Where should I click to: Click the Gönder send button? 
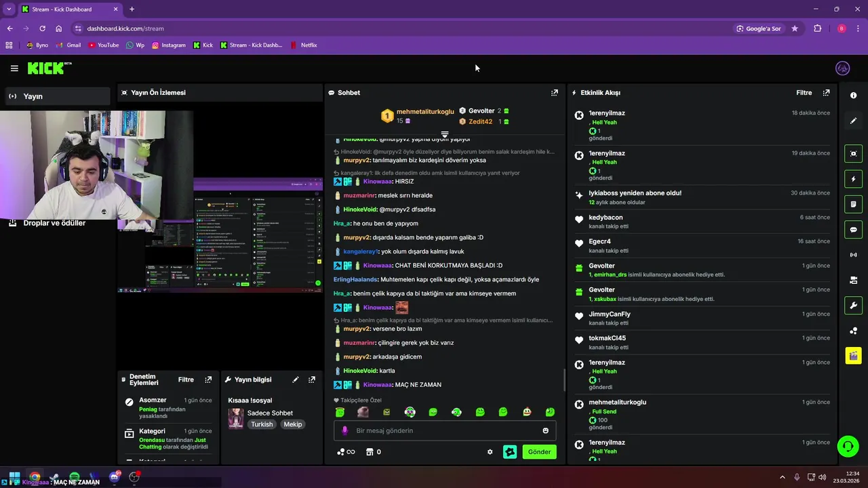coord(539,452)
